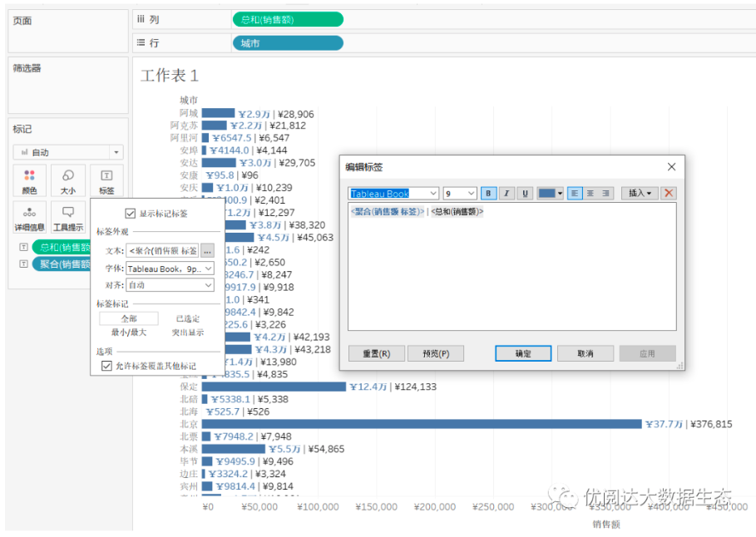Toggle underline formatting in label editor
Screen dimensions: 756x537
(526, 194)
